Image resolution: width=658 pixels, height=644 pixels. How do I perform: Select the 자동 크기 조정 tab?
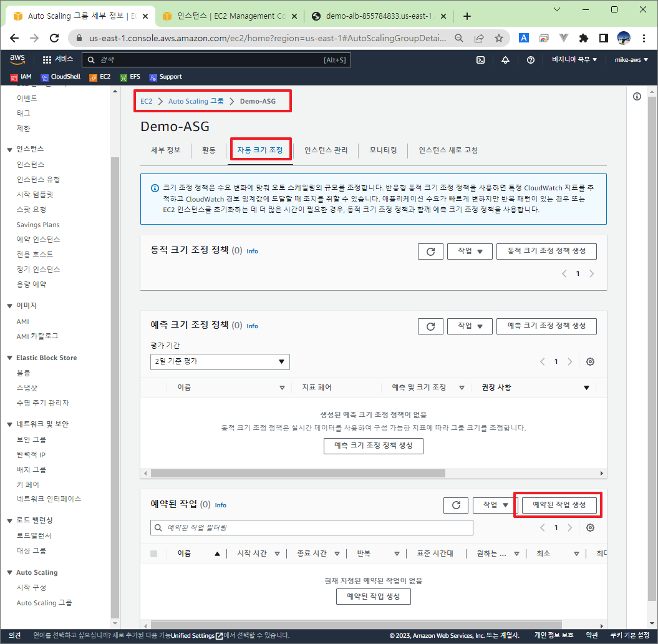[260, 150]
